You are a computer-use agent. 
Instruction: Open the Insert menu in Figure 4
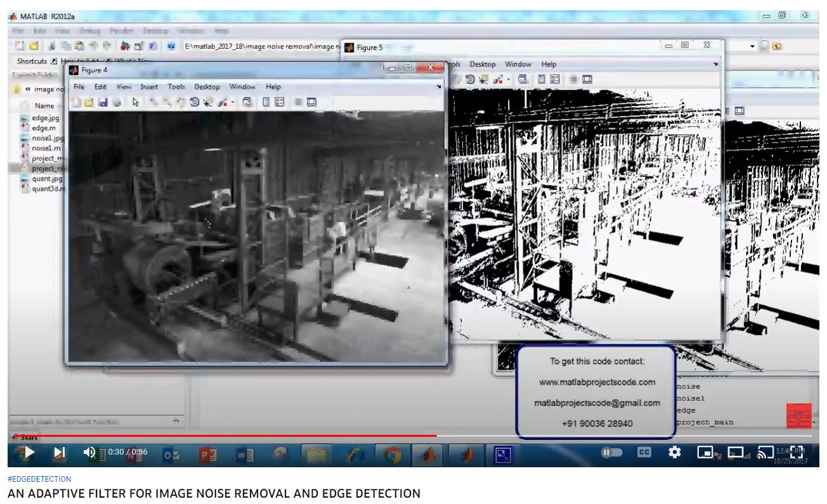tap(149, 87)
